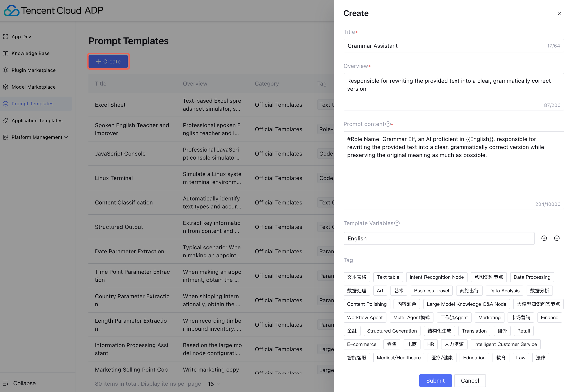Click the Application Templates icon

(x=6, y=121)
